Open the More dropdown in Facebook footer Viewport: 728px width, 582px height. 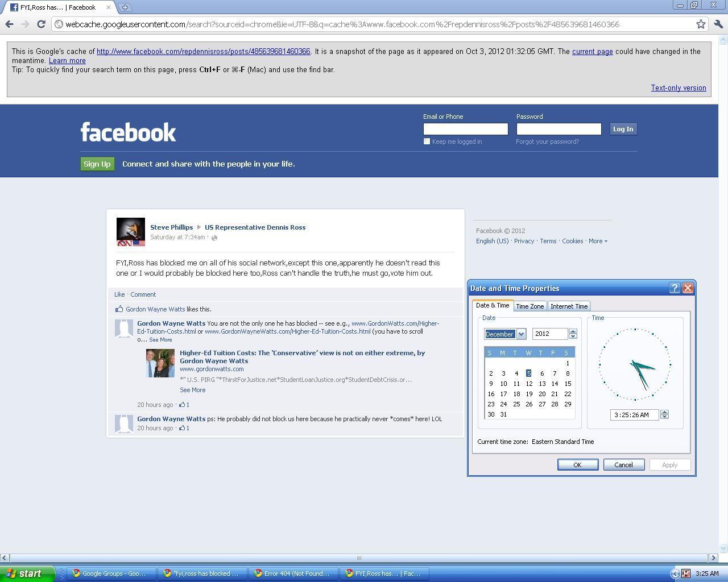(x=598, y=241)
